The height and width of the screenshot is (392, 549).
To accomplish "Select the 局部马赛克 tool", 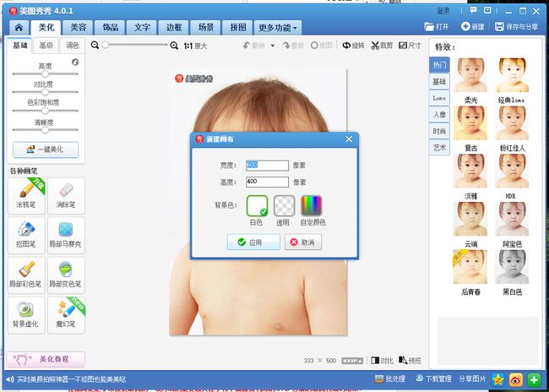I will 66,235.
